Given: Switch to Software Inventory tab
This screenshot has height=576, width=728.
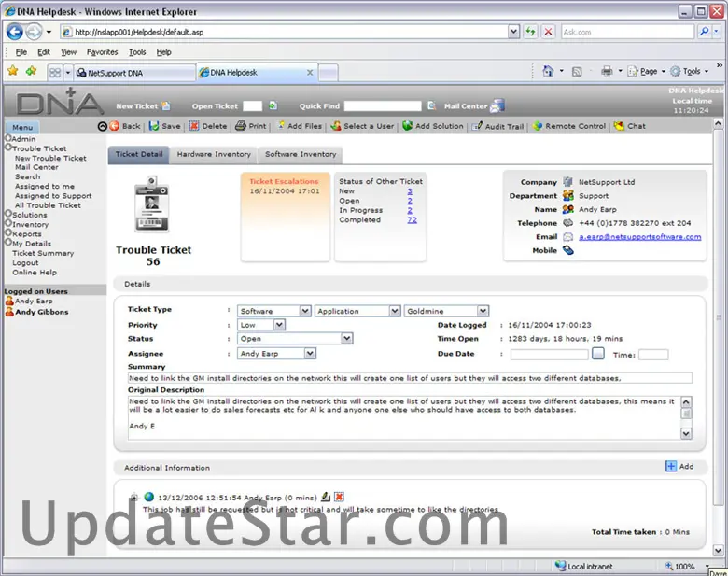Looking at the screenshot, I should tap(301, 154).
